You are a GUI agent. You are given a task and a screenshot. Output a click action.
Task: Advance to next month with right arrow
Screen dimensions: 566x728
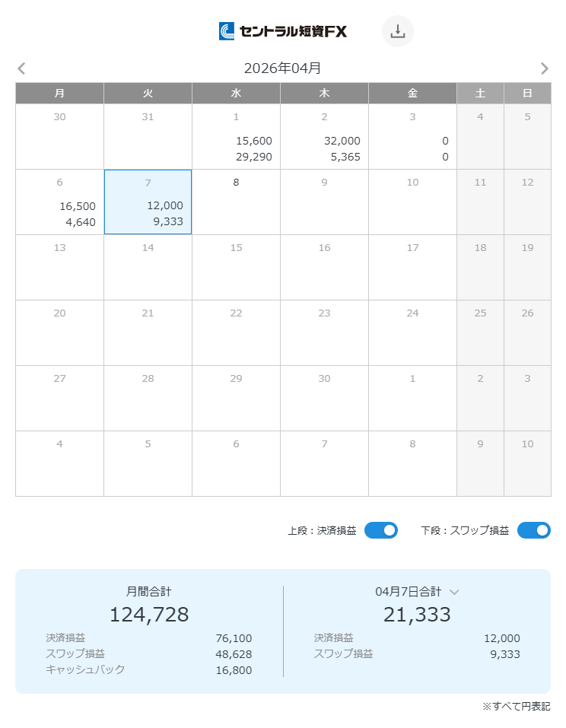point(544,68)
